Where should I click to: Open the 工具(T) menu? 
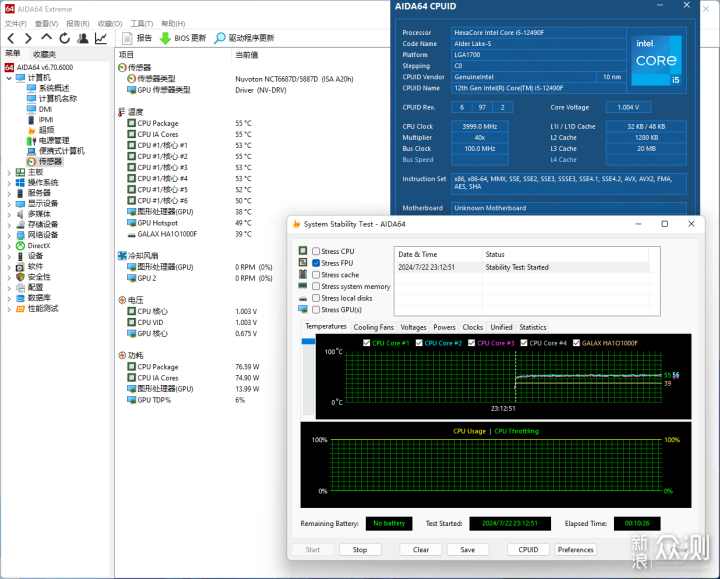[141, 23]
